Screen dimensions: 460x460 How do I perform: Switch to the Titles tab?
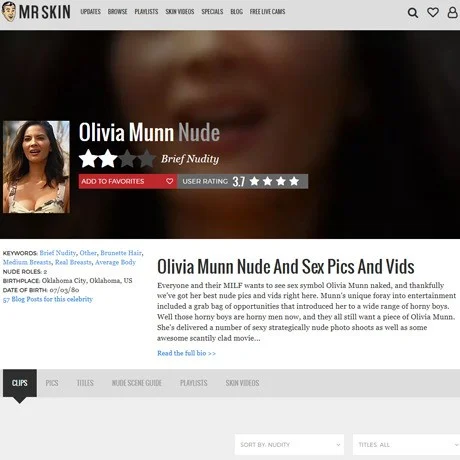point(85,383)
